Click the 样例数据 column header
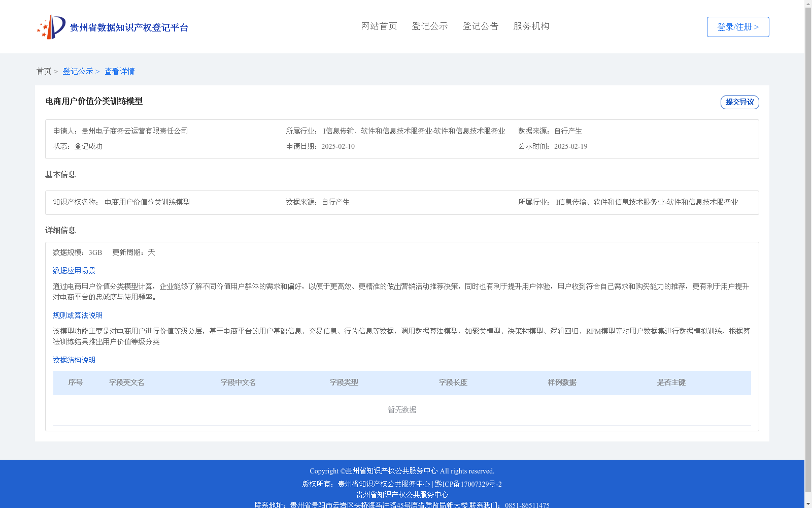The image size is (812, 508). click(x=562, y=383)
